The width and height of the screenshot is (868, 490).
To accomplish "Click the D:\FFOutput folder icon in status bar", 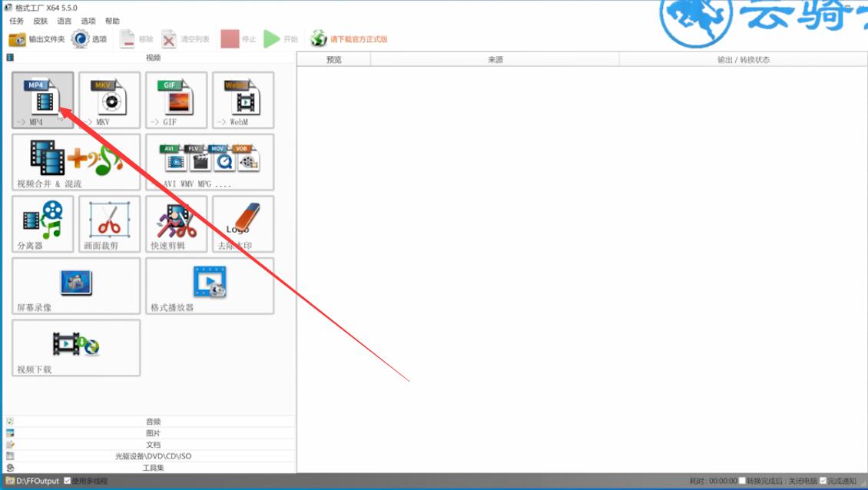I will 10,481.
